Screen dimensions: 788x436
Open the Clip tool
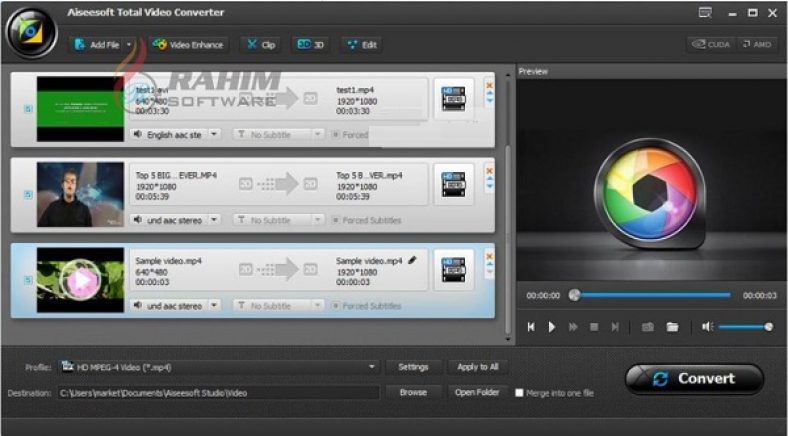(x=261, y=45)
